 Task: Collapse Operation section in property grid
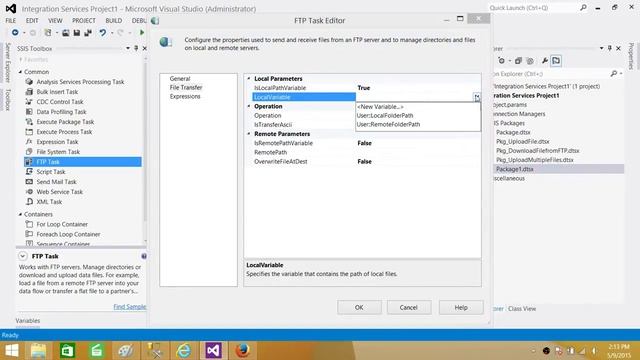[249, 106]
